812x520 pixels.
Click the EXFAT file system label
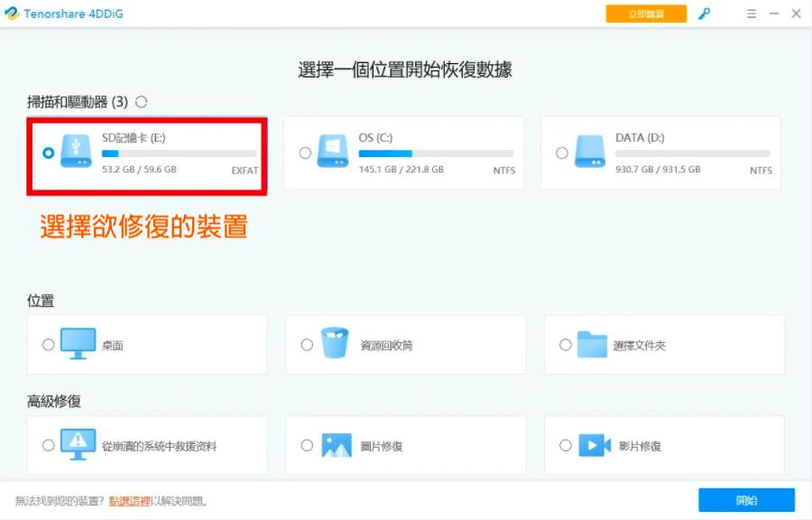coord(245,171)
